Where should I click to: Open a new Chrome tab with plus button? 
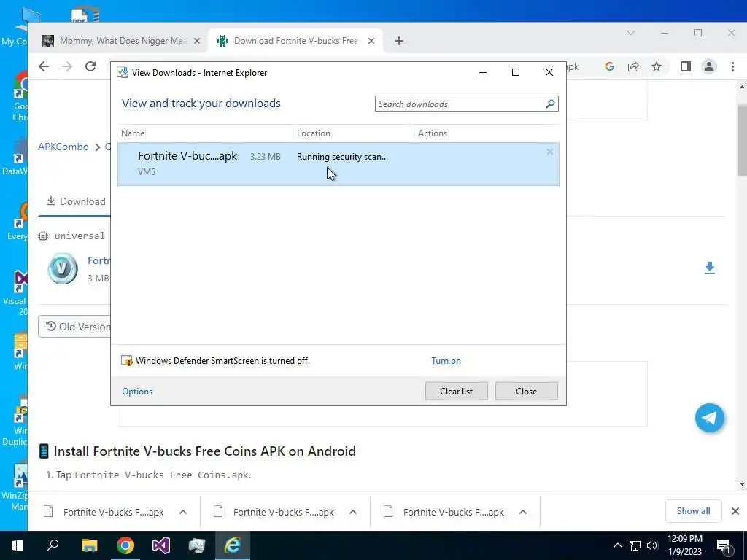[399, 41]
